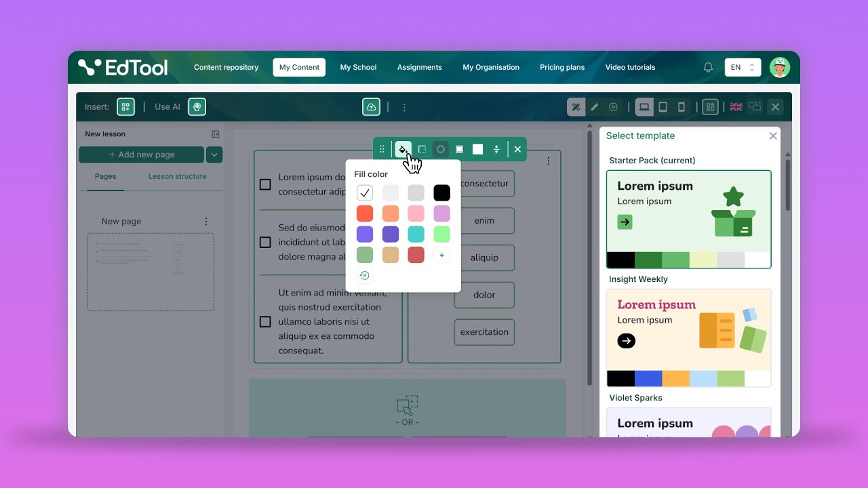Screen dimensions: 868x488
Task: Open Video tutorials in the top menu
Action: pyautogui.click(x=630, y=67)
